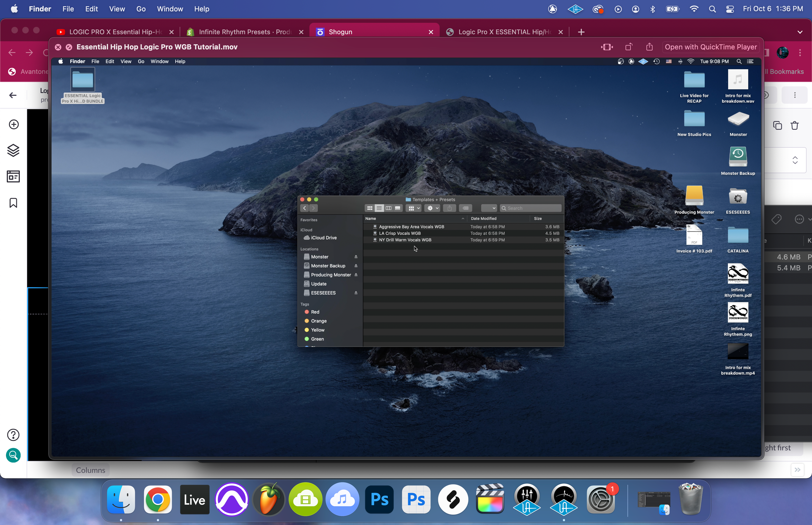Open the Shogun layers panel icon

tap(14, 150)
